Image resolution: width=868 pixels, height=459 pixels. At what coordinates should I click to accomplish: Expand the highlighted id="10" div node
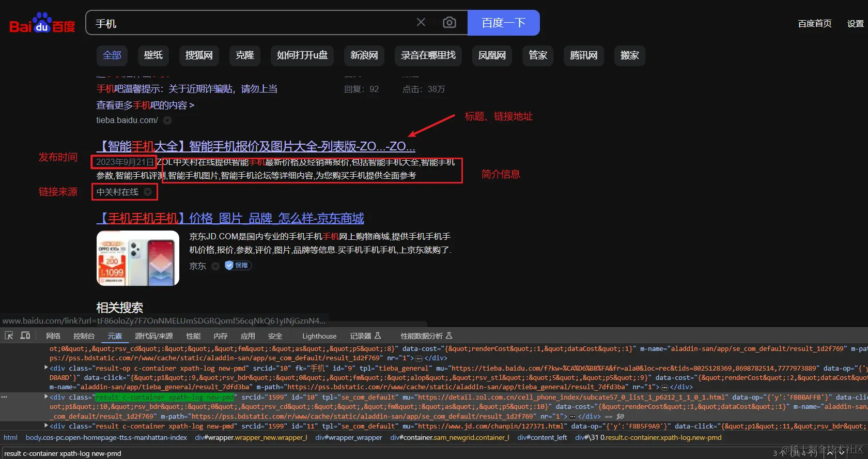46,397
